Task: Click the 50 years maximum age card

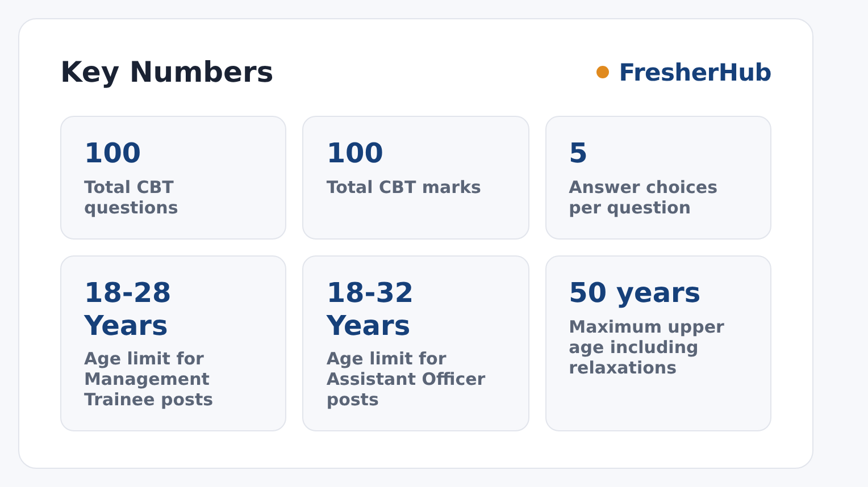Action: 658,343
